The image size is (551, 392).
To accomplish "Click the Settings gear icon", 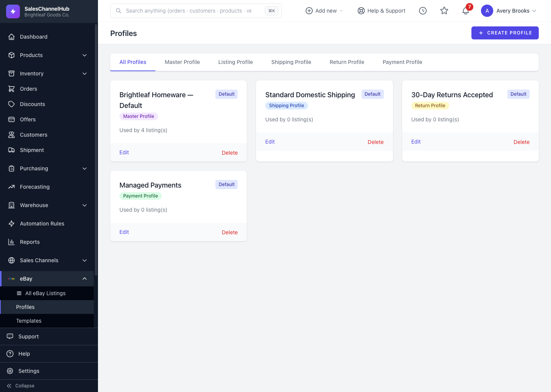I will pos(10,371).
